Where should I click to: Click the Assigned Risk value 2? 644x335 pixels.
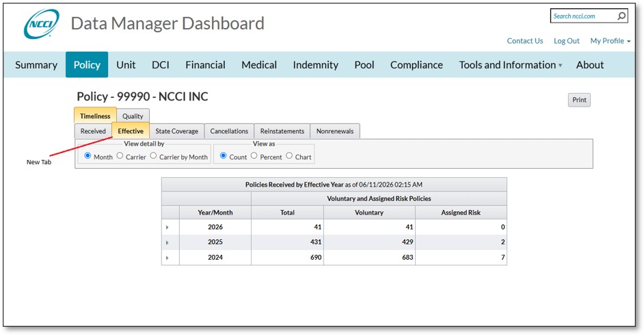502,242
